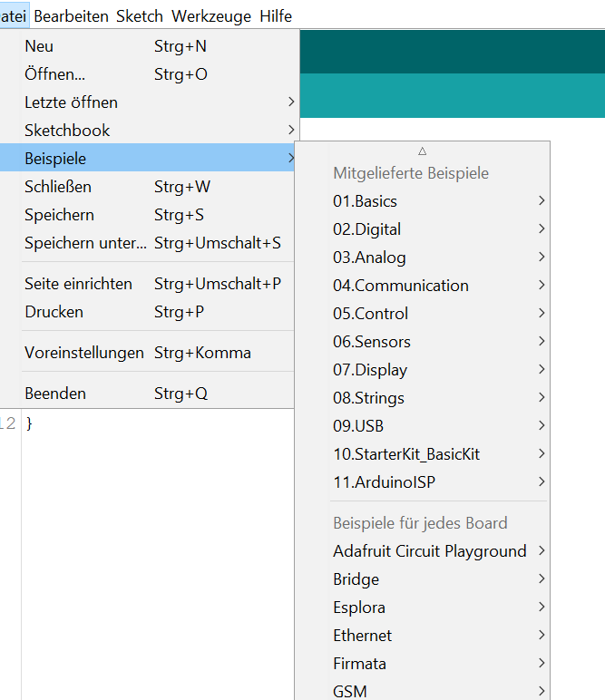Click Speichern unter... menu entry
605x700 pixels.
tap(85, 243)
